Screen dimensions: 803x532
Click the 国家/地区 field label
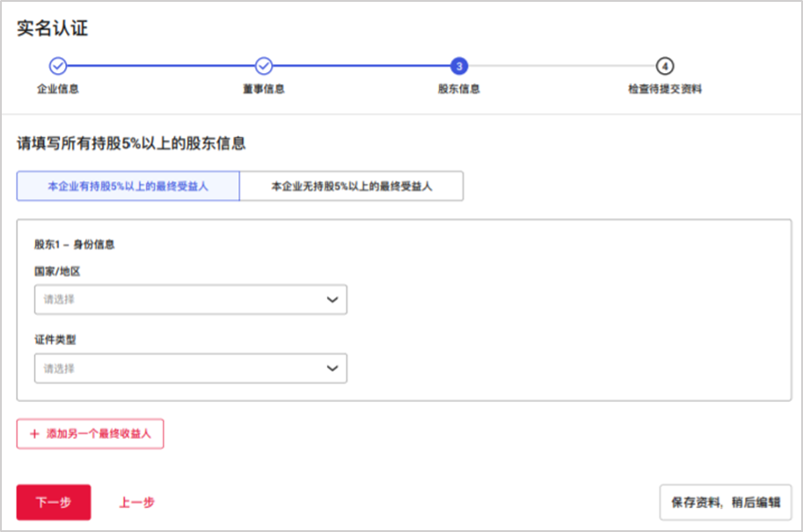click(x=57, y=272)
